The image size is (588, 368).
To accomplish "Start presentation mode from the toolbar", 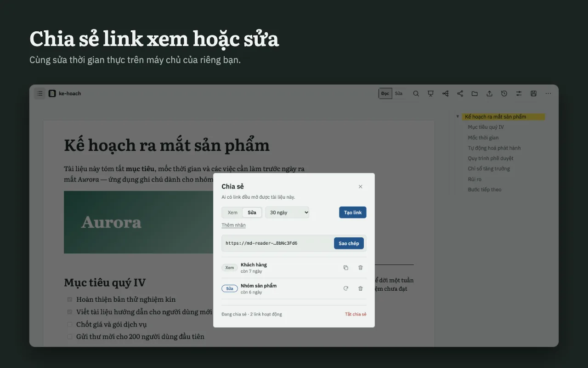I will pyautogui.click(x=430, y=93).
